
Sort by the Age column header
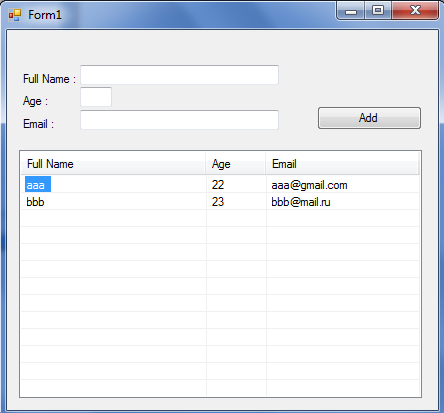point(236,164)
